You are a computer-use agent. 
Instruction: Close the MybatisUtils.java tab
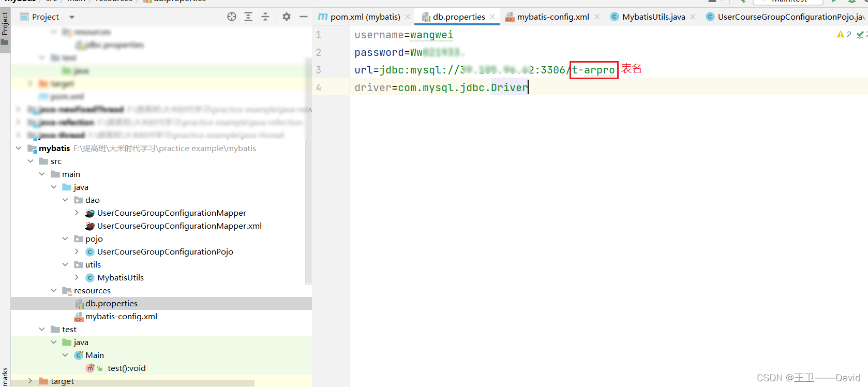693,17
